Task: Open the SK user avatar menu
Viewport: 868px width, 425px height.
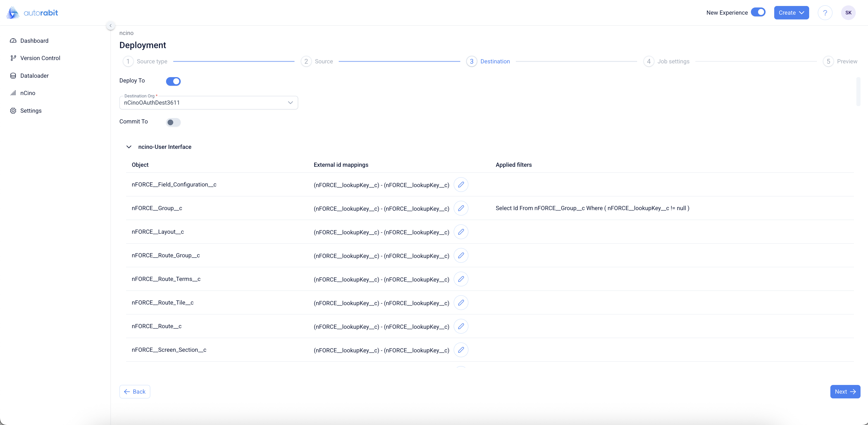Action: tap(848, 13)
